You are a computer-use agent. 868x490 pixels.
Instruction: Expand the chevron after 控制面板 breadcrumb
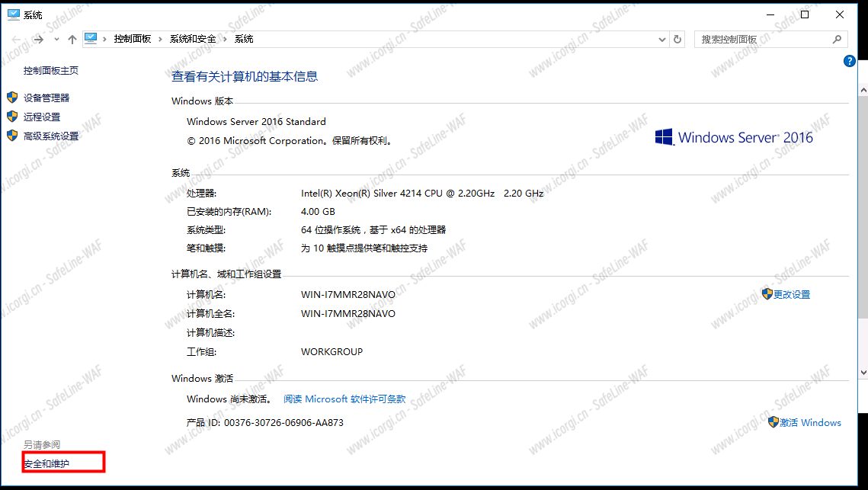(161, 40)
